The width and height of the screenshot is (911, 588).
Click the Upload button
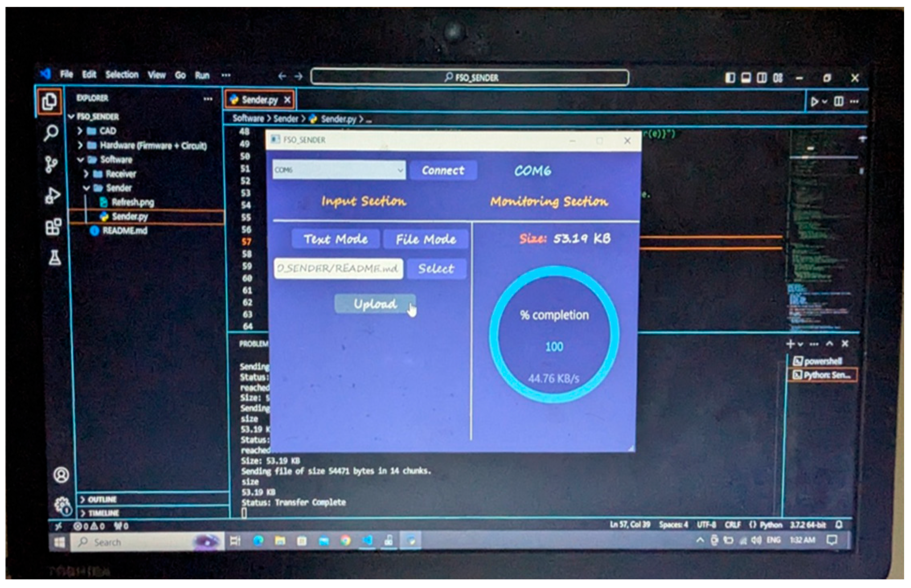point(375,304)
